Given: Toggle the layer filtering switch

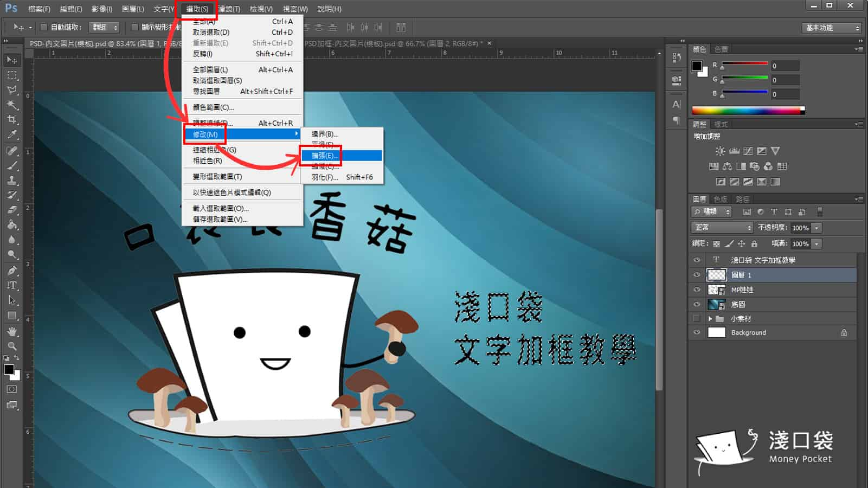Looking at the screenshot, I should pos(820,212).
